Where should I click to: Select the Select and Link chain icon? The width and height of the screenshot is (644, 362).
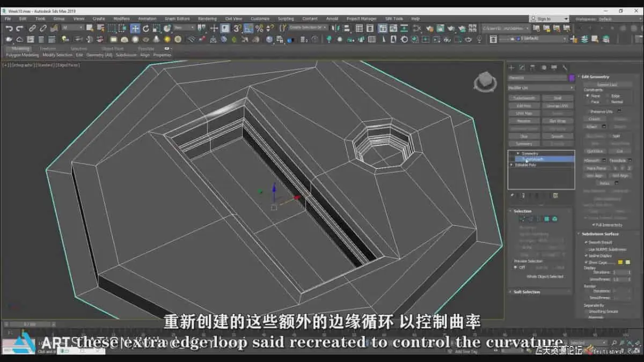click(32, 28)
